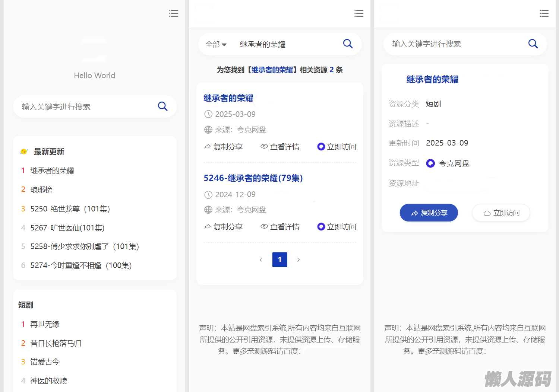The image size is (559, 392).
Task: Expand the 全部 category dropdown
Action: tap(216, 44)
